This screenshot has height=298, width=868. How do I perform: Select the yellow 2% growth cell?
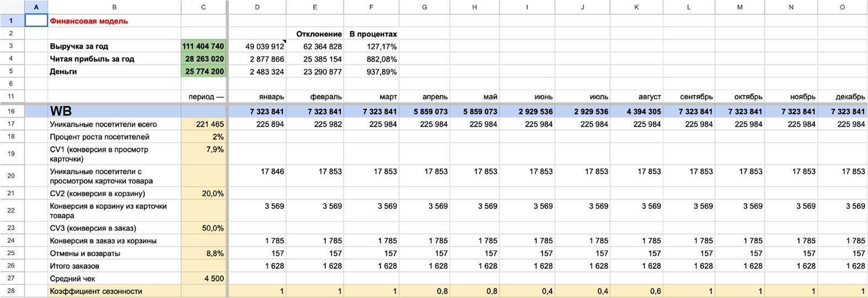(203, 137)
